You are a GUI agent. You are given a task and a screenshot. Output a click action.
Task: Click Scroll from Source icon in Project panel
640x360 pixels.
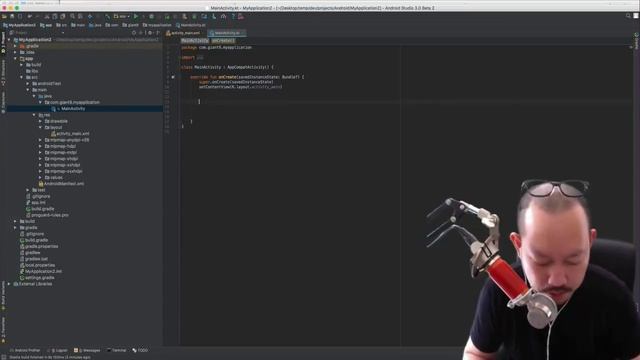(134, 33)
